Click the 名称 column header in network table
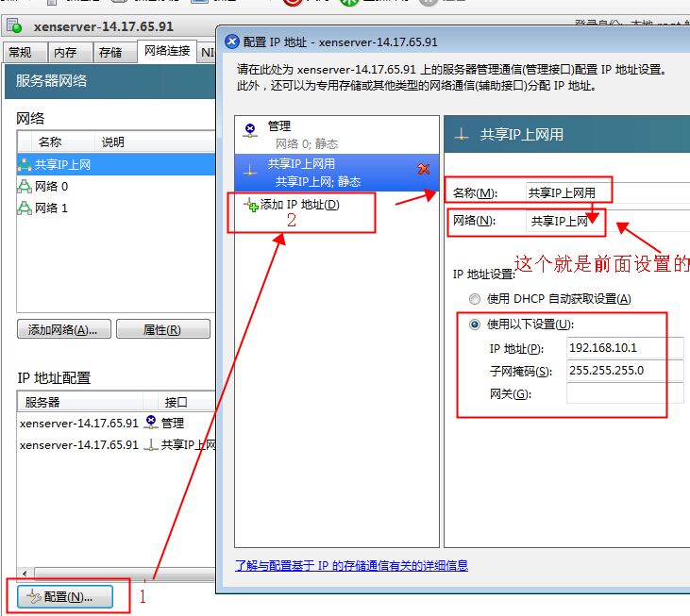This screenshot has height=616, width=690. (x=63, y=142)
